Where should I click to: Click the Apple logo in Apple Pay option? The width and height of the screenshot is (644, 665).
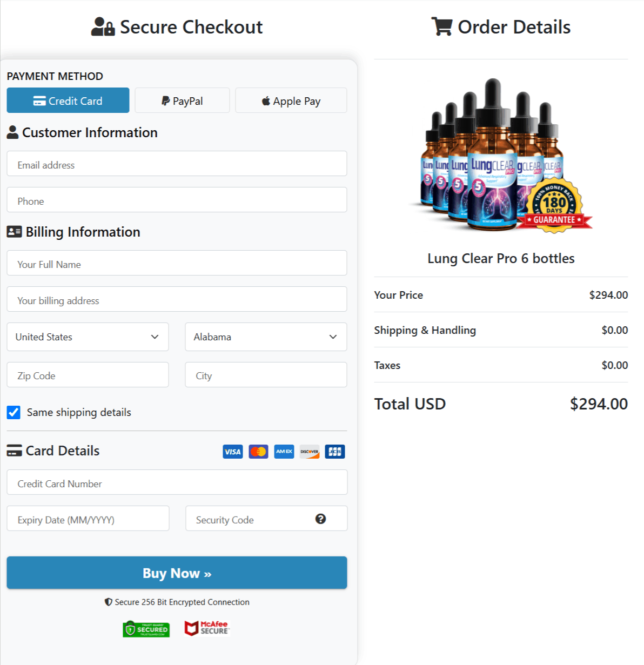coord(266,100)
